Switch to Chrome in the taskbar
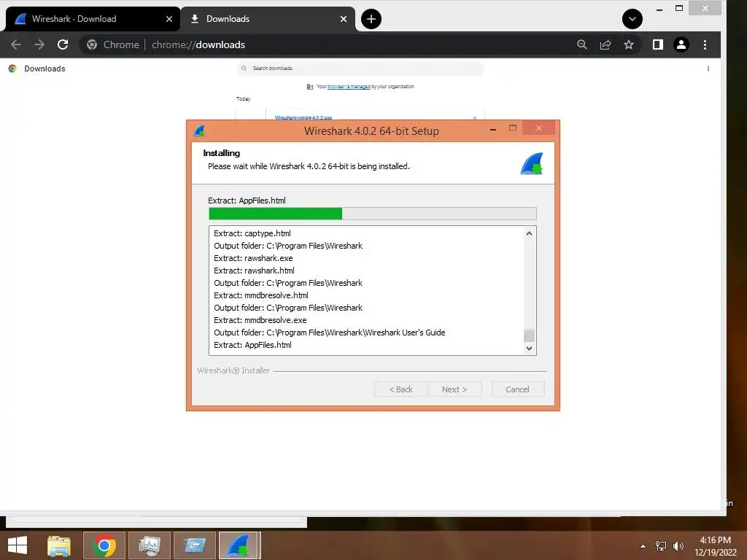The width and height of the screenshot is (747, 560). [104, 545]
